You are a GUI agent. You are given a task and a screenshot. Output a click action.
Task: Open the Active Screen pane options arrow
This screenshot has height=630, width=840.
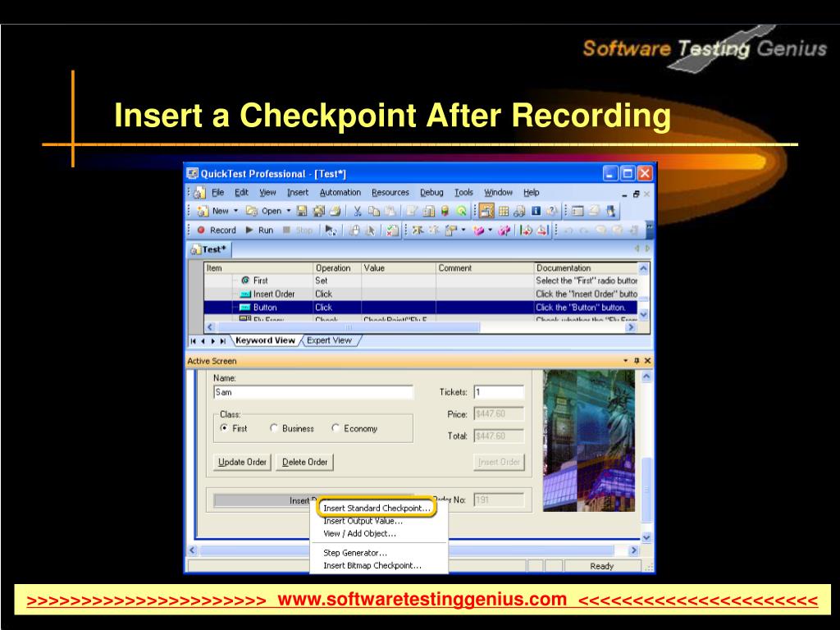pyautogui.click(x=625, y=361)
